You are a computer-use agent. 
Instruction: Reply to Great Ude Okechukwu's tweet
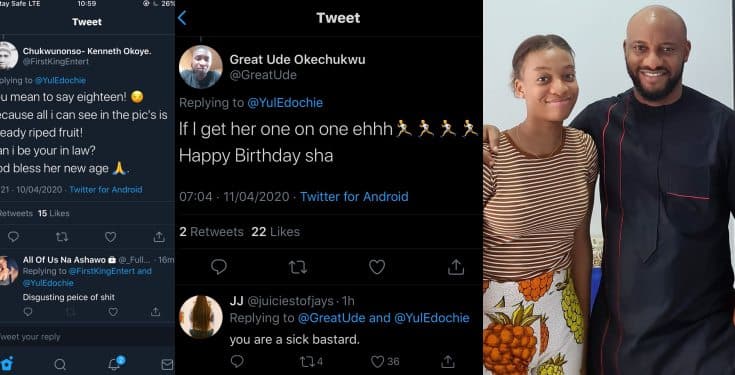(x=219, y=267)
